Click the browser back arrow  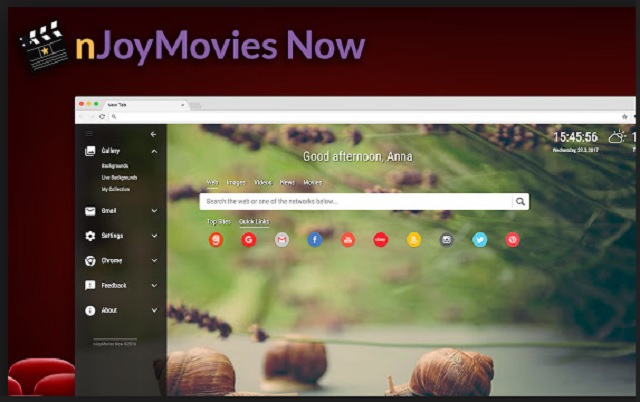[x=81, y=117]
